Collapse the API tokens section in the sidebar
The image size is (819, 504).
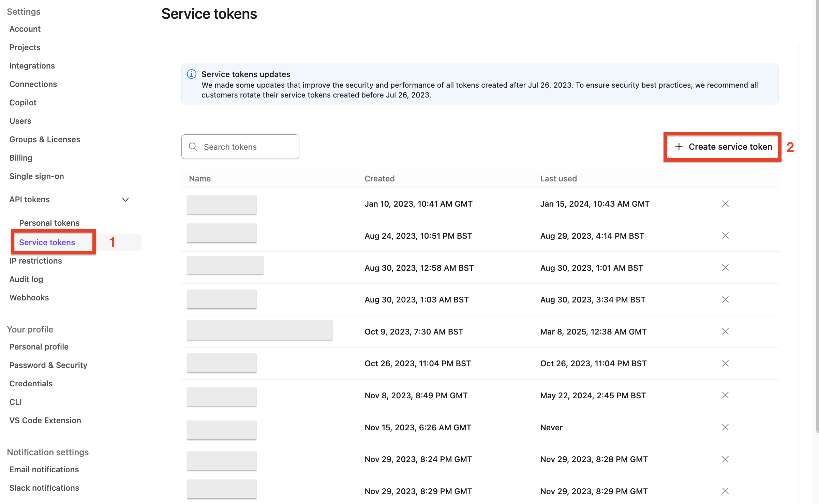click(125, 199)
